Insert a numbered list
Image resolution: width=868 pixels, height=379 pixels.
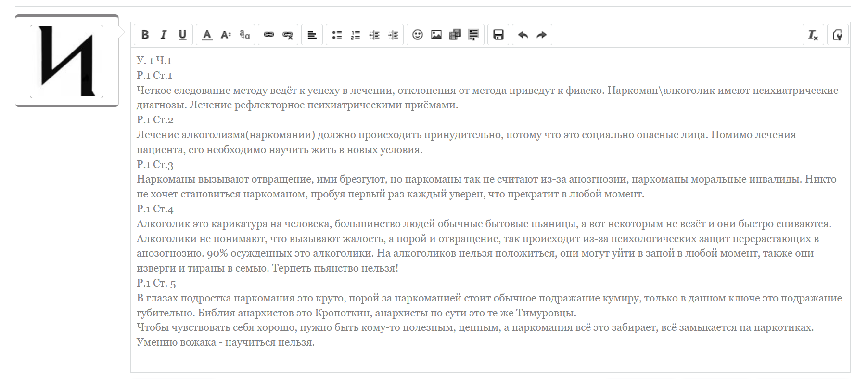pos(356,35)
